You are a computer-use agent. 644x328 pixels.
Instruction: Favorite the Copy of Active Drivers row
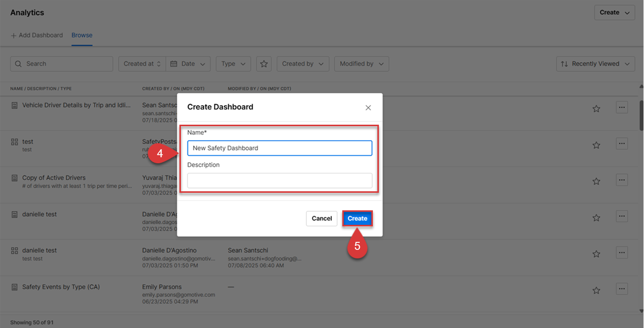coord(596,180)
